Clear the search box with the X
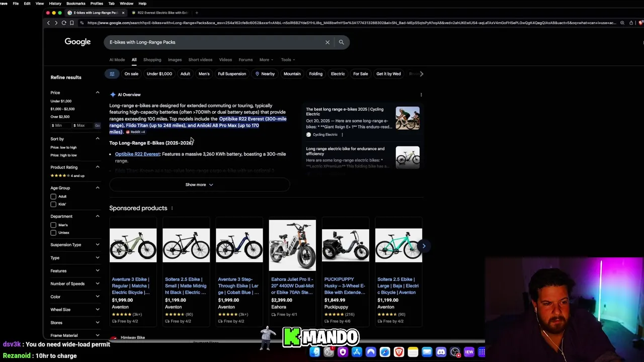644x362 pixels. click(327, 42)
